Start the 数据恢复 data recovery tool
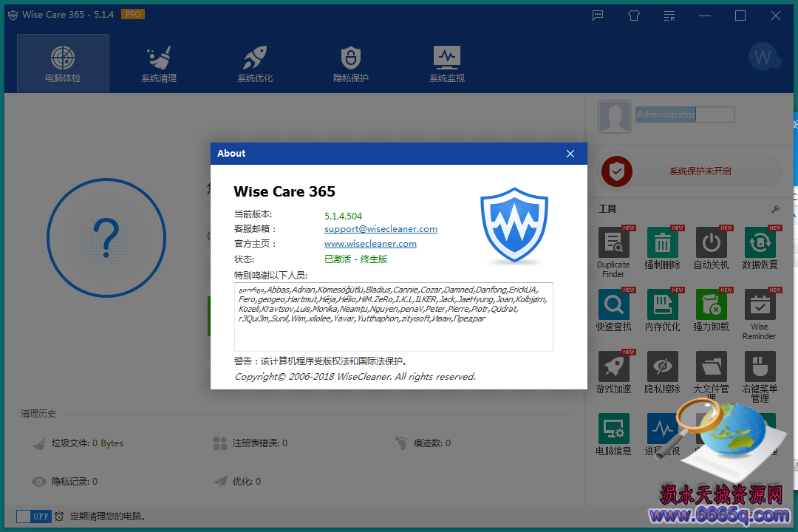The height and width of the screenshot is (532, 798). tap(760, 248)
